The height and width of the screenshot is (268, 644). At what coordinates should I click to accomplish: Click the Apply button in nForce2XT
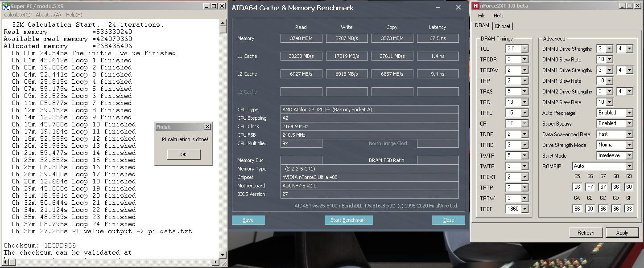(x=622, y=232)
